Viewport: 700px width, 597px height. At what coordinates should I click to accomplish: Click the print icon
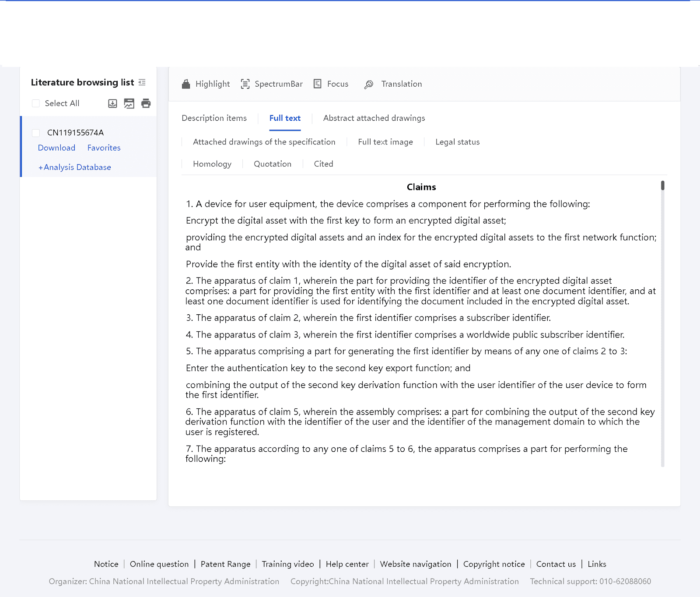[x=146, y=103]
